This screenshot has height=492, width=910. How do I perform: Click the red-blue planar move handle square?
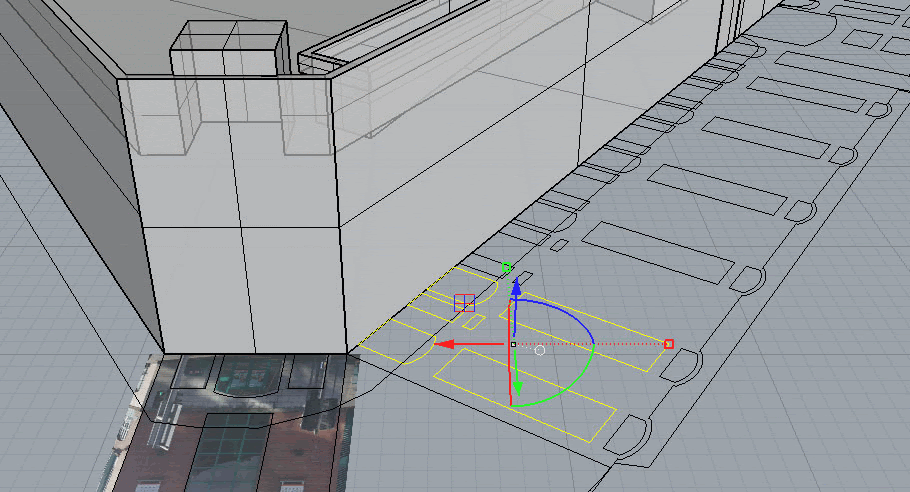pos(464,302)
